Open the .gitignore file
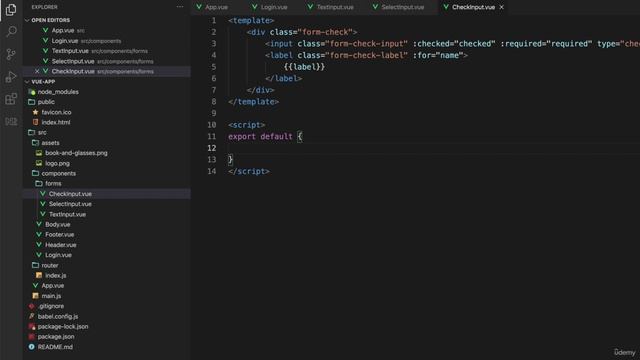 (51, 306)
